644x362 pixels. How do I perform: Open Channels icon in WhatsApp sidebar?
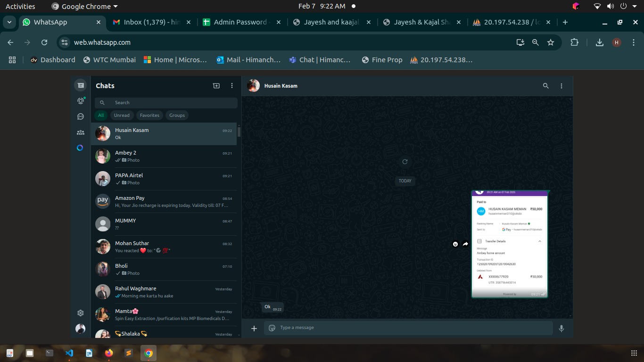[x=81, y=116]
